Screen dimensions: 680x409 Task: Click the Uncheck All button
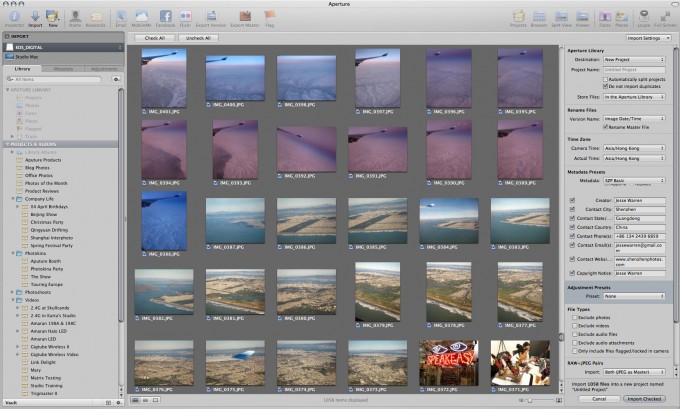(x=198, y=38)
